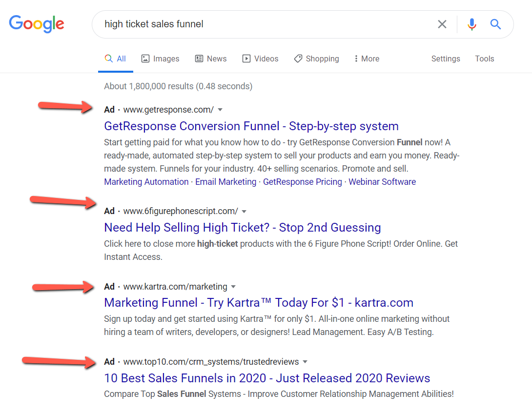The width and height of the screenshot is (532, 413).
Task: Expand dropdown arrow next to www.top10.com URL
Action: [305, 362]
